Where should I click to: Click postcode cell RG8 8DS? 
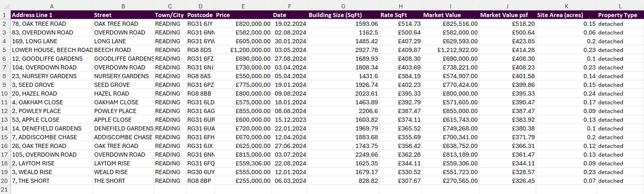[x=200, y=50]
